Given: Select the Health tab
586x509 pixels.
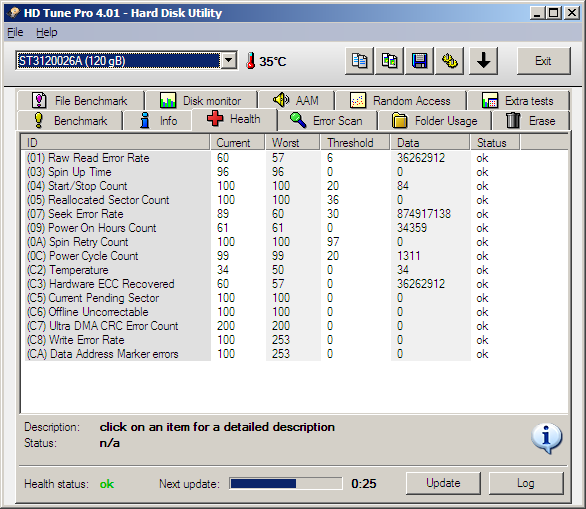Looking at the screenshot, I should point(234,119).
